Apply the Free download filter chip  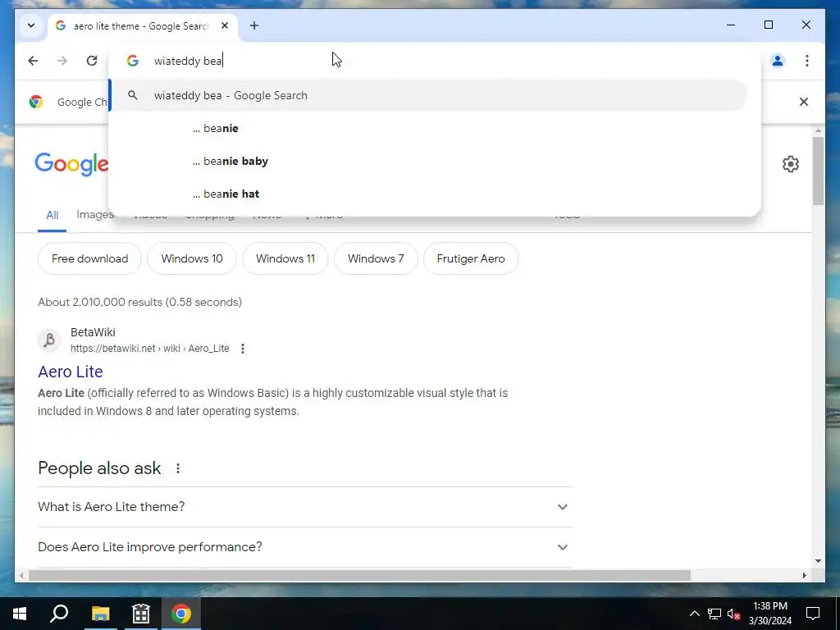[x=89, y=258]
